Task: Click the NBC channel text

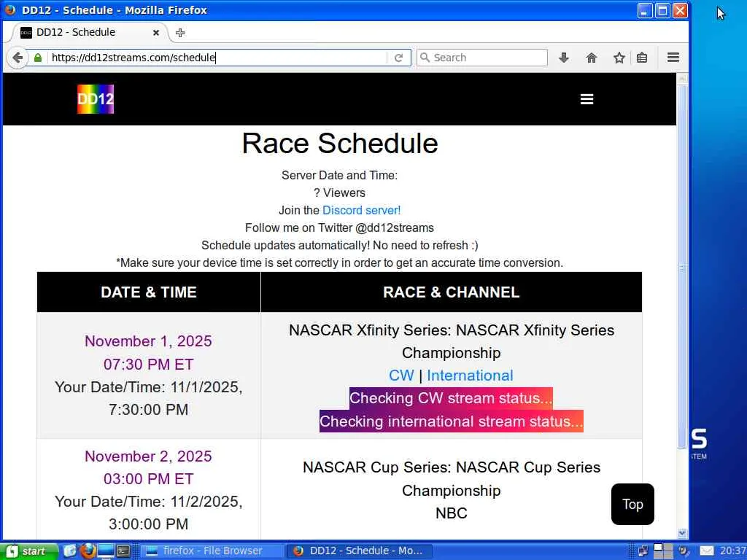Action: click(x=451, y=513)
